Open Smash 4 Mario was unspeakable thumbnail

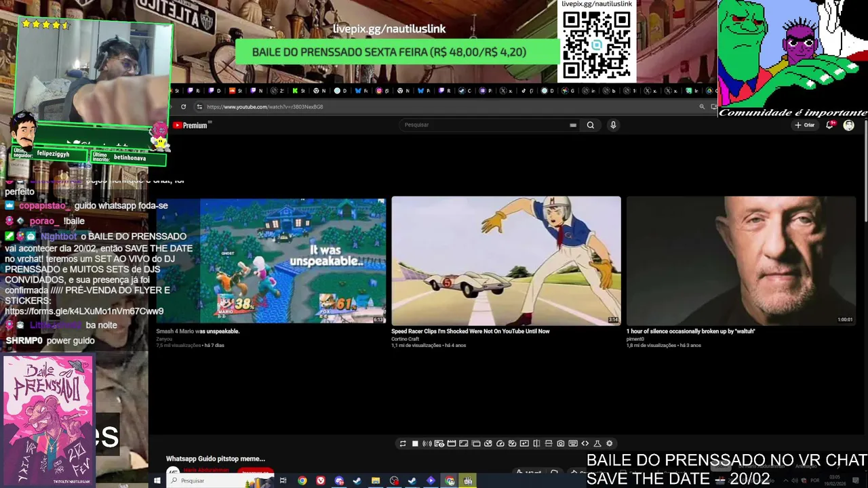pos(271,261)
